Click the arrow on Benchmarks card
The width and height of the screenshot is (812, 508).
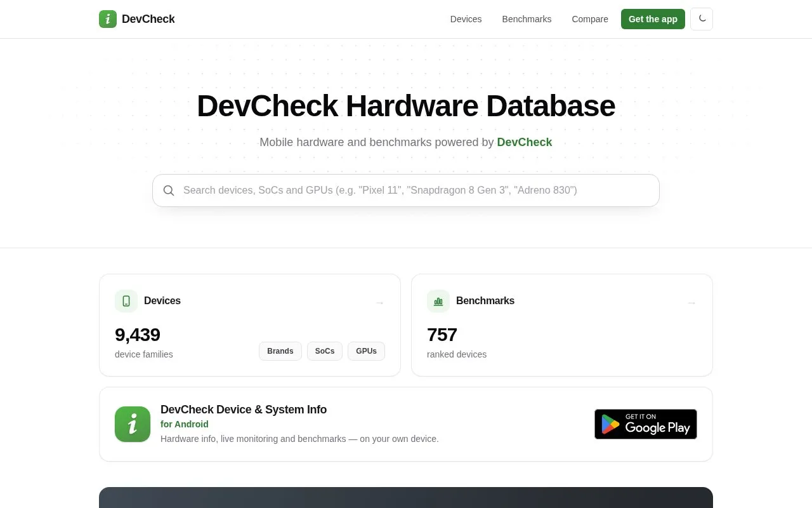(x=691, y=303)
